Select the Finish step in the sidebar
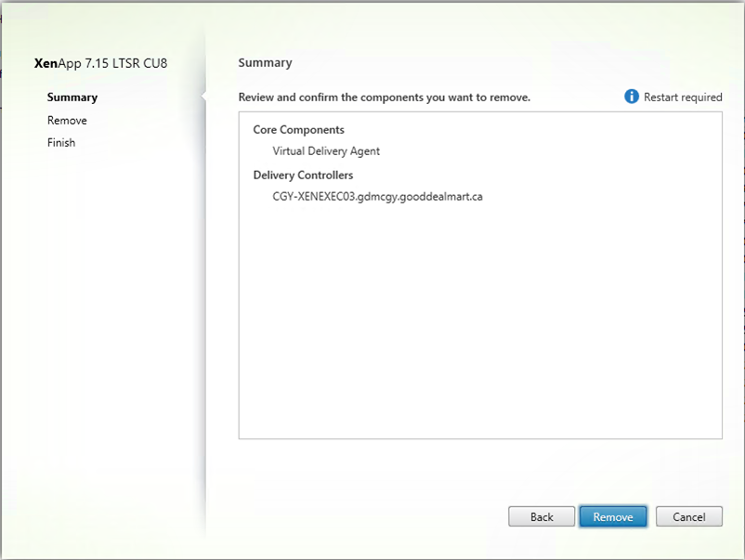This screenshot has width=745, height=560. coord(61,142)
